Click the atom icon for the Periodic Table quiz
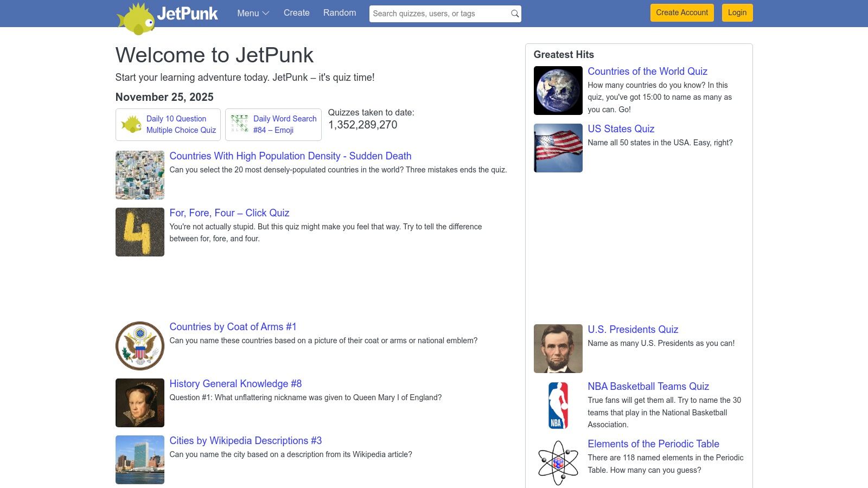Image resolution: width=868 pixels, height=488 pixels. tap(557, 461)
